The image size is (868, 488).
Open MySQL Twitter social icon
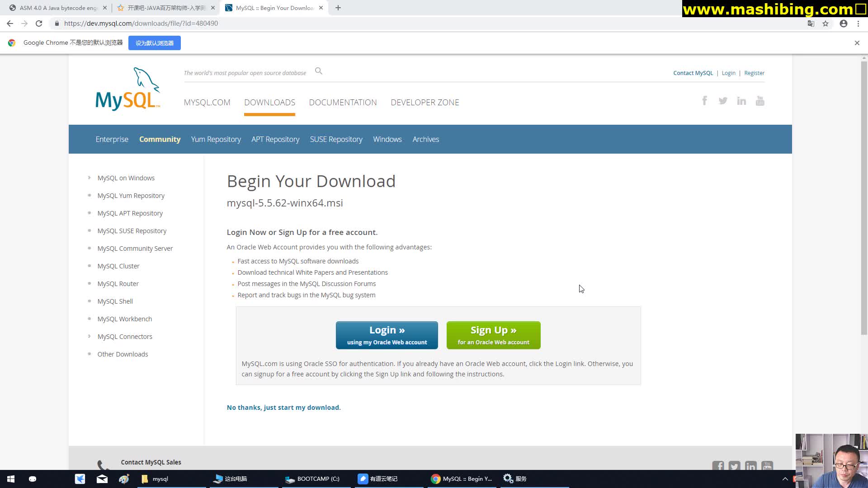[723, 100]
